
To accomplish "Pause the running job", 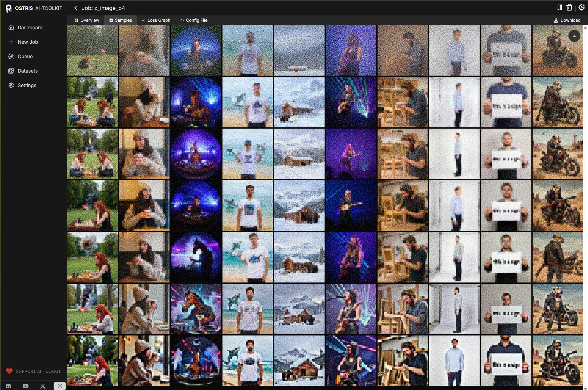I will [559, 8].
